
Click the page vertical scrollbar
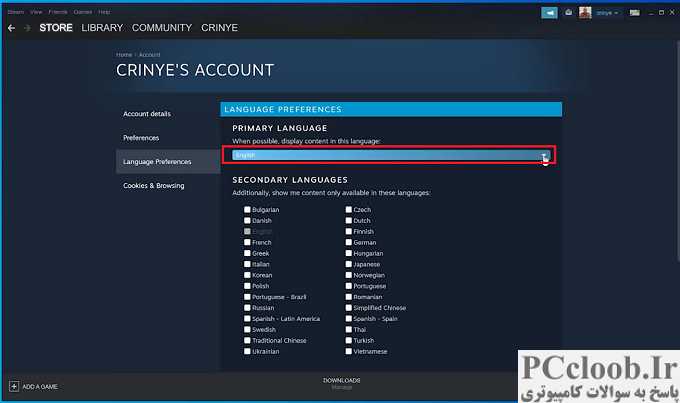click(x=678, y=152)
